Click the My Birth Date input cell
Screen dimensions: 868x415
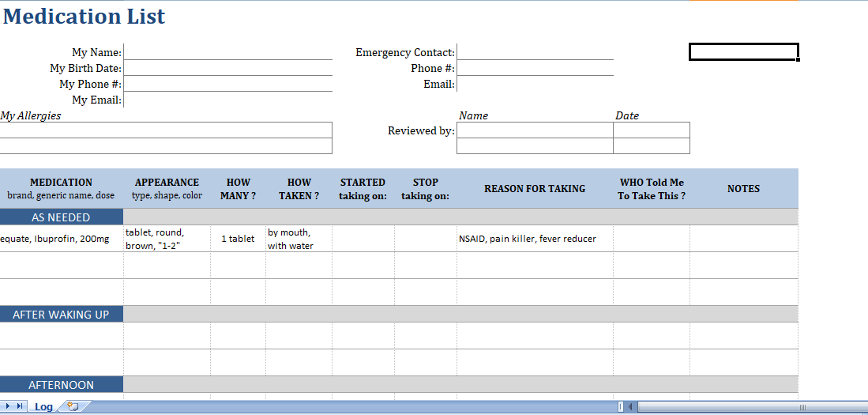click(227, 68)
